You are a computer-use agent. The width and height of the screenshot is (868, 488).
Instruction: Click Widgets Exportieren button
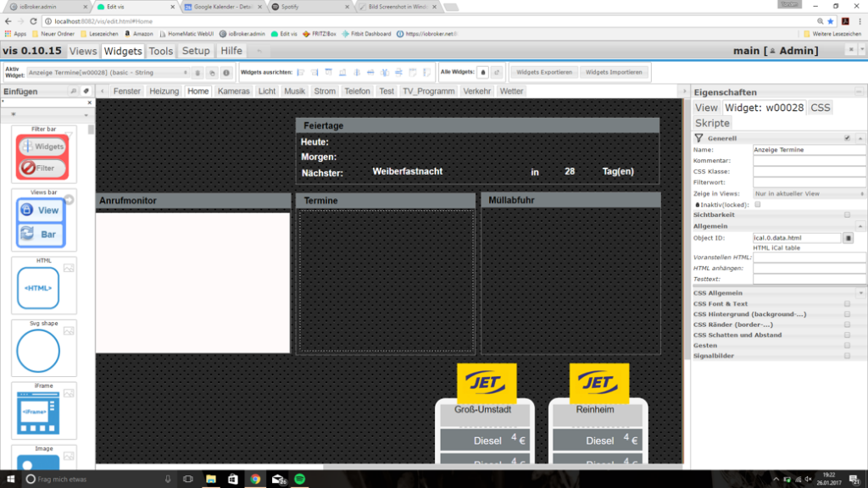(x=544, y=73)
